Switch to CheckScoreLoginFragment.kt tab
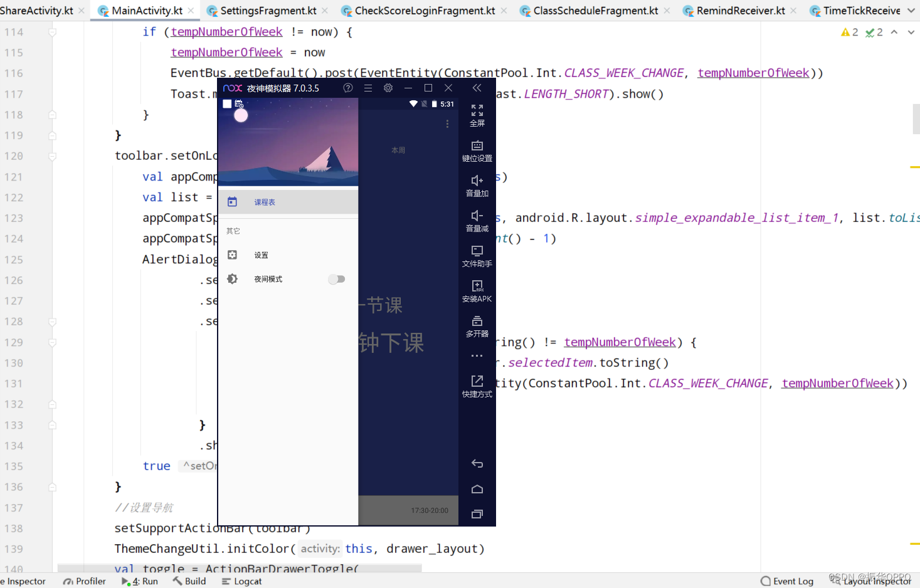Screen dimensions: 920x588 (425, 11)
